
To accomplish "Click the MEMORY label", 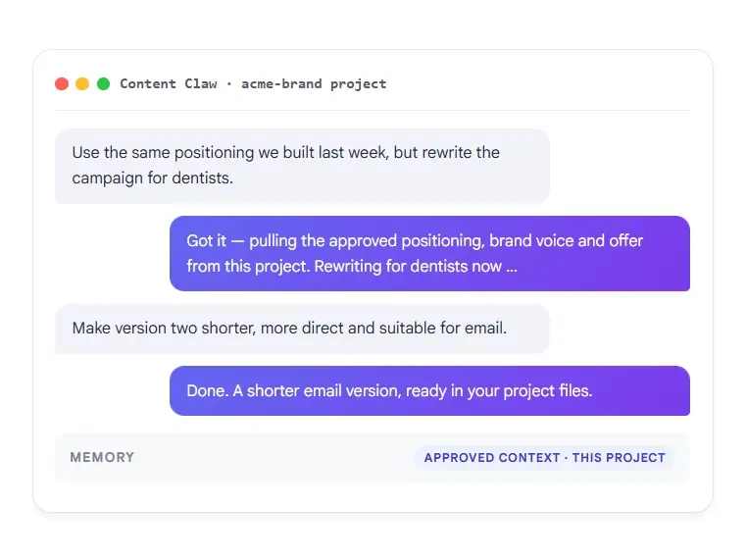I will pos(102,458).
